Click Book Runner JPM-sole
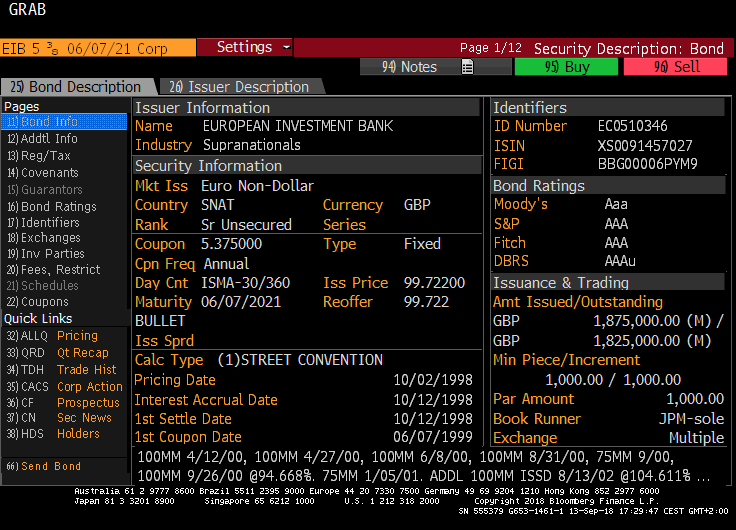Screen dimensions: 736x530 691,419
